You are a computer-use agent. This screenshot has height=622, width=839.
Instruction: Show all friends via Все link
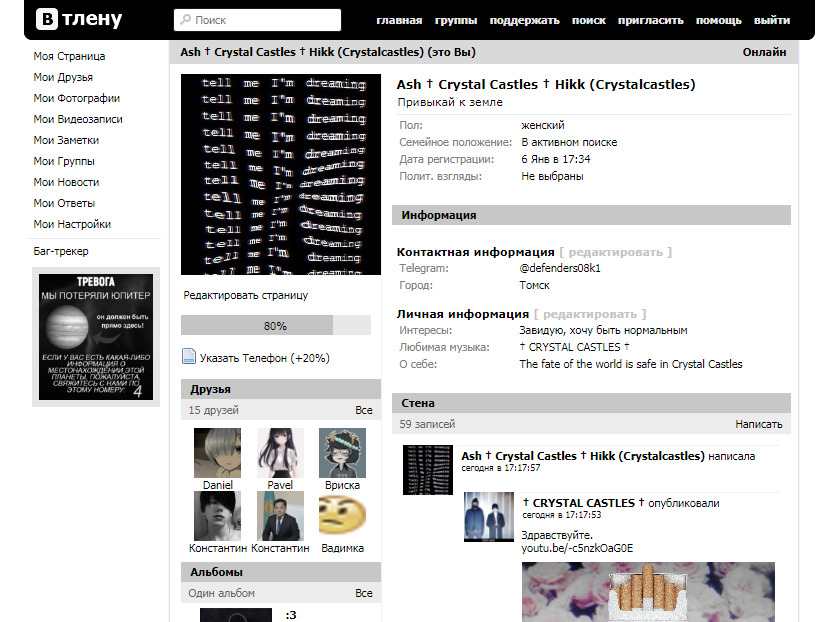pyautogui.click(x=364, y=410)
